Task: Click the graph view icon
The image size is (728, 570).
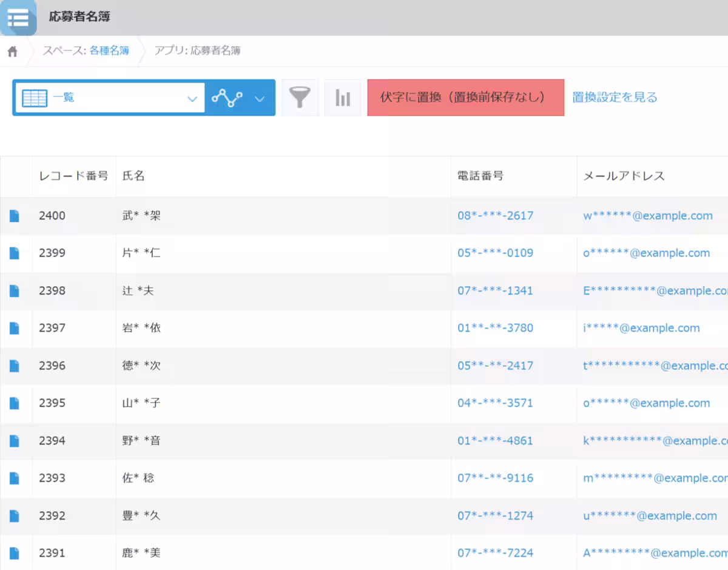Action: [227, 98]
